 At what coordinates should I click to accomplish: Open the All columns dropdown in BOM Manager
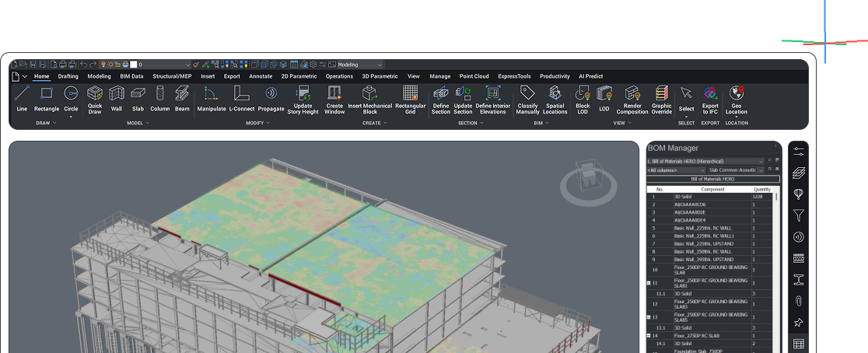tap(676, 170)
